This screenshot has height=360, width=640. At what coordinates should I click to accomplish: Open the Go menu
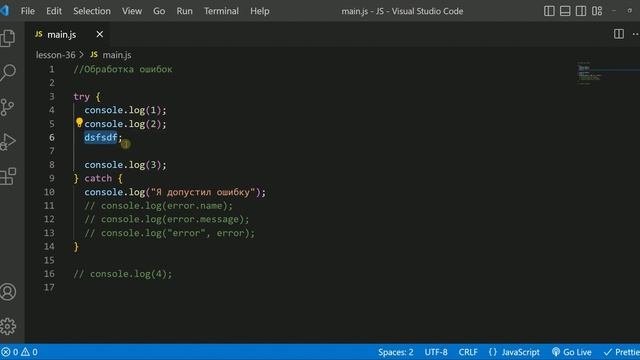(159, 11)
